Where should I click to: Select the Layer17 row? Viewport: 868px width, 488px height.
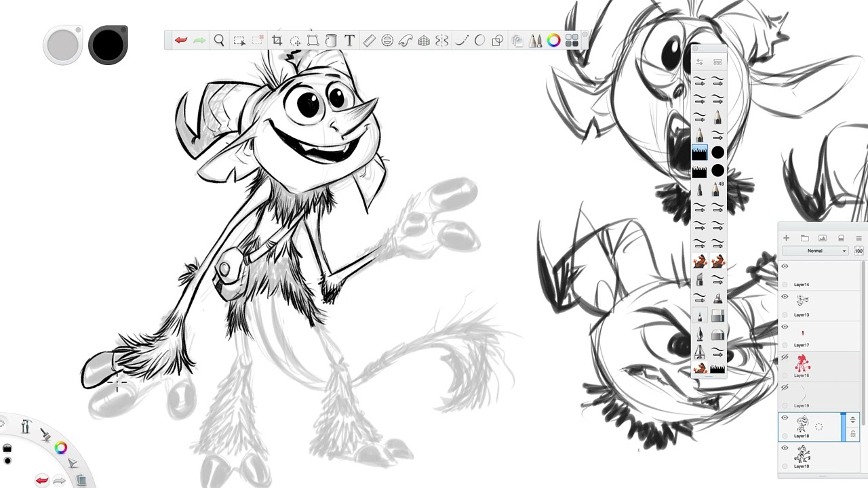coord(818,336)
